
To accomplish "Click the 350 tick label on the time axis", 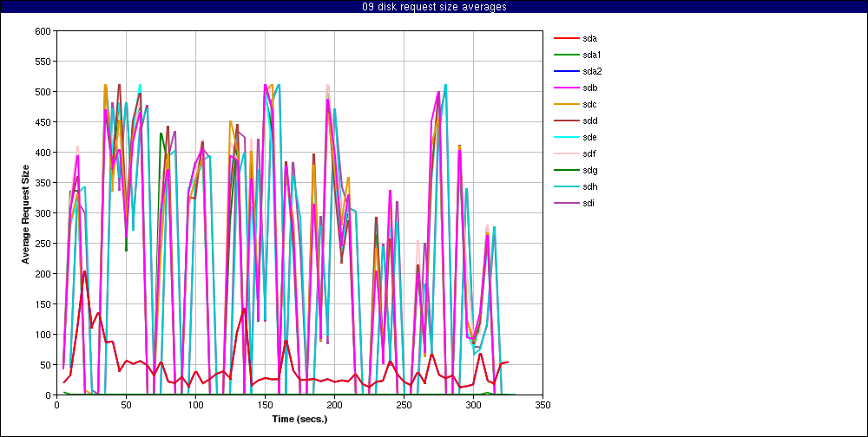I will (x=543, y=405).
